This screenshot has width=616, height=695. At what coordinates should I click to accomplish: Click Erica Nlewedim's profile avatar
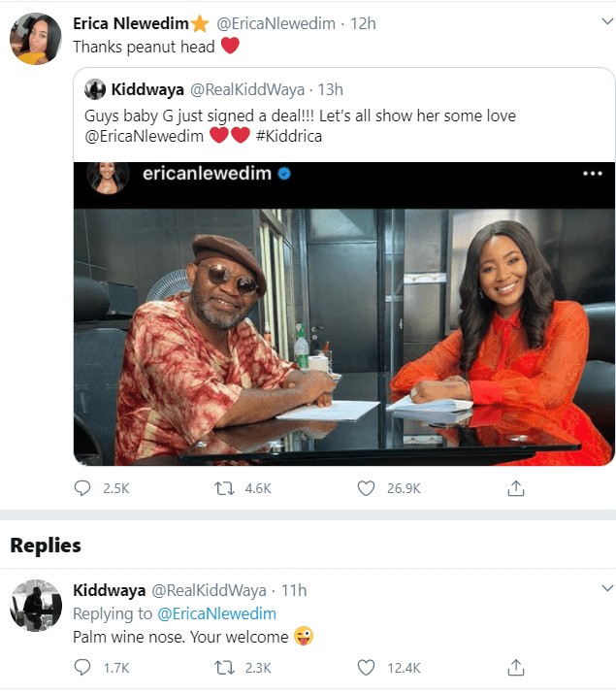coord(36,39)
